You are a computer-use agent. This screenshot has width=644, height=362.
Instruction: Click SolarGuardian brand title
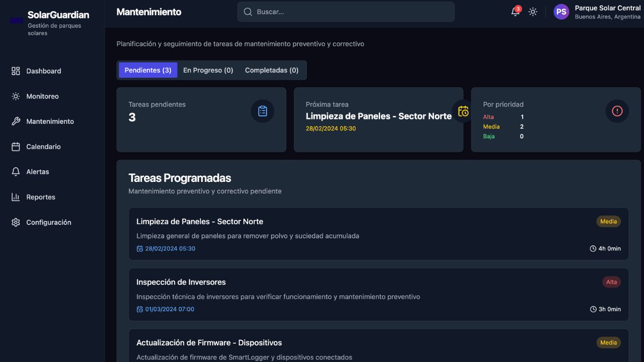point(58,15)
